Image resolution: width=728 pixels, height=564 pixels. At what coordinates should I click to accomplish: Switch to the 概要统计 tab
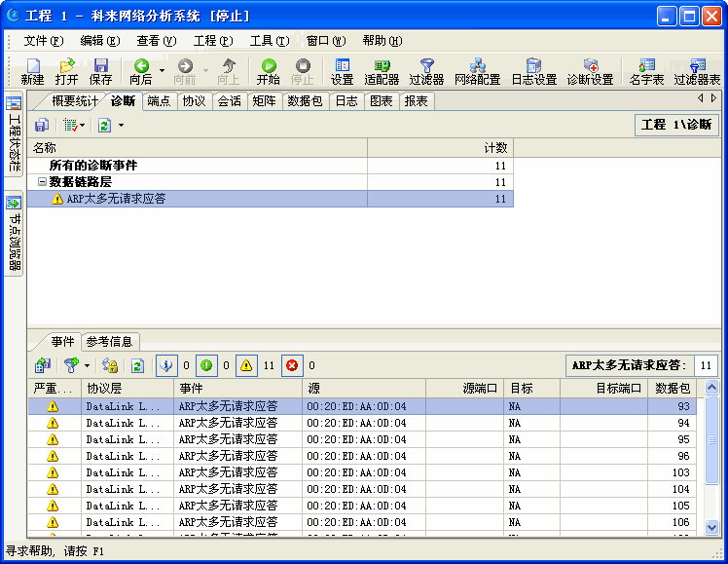point(74,100)
